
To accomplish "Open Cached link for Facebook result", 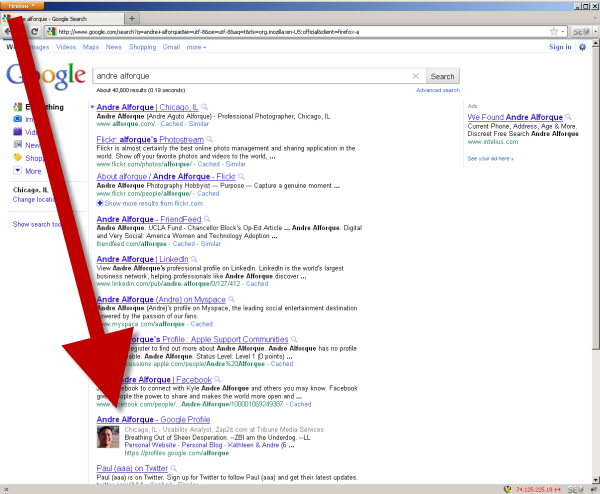I will pyautogui.click(x=300, y=404).
